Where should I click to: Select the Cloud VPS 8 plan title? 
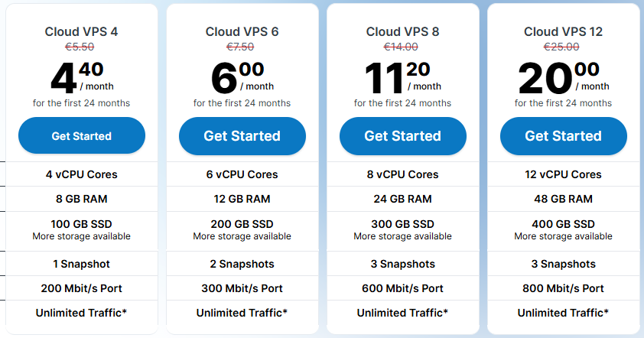pos(402,31)
